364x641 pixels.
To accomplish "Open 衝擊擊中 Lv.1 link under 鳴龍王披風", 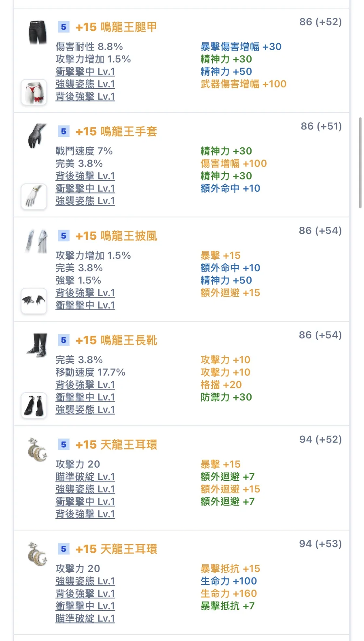I will coord(85,305).
